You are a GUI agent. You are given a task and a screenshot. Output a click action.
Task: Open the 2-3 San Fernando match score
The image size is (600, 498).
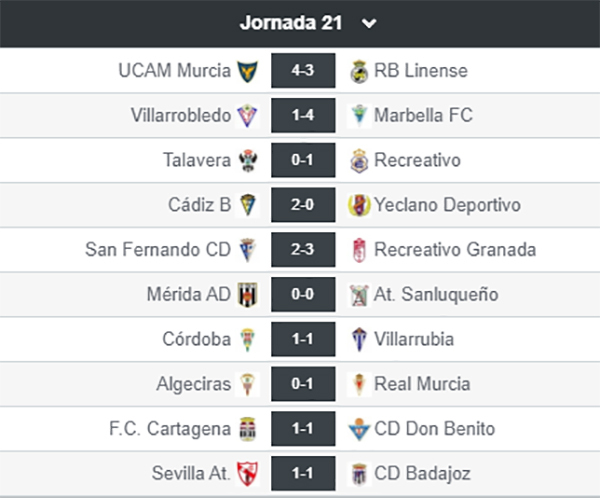click(x=303, y=250)
